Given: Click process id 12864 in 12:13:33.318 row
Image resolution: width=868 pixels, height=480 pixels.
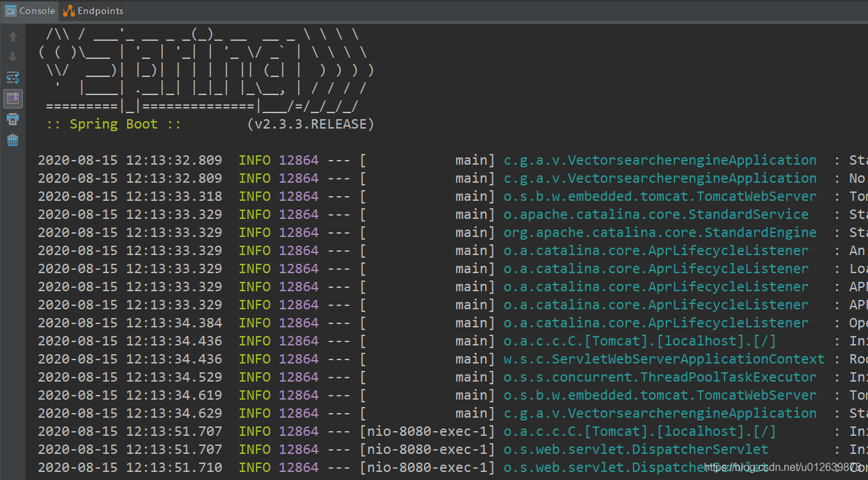Looking at the screenshot, I should (299, 196).
